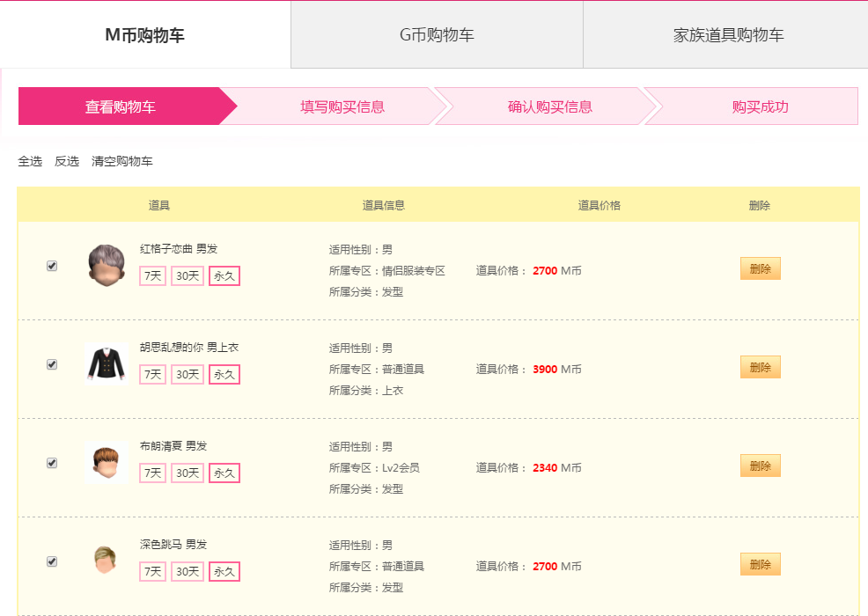Click the item name 胡思乱想的你 男上衣
The width and height of the screenshot is (868, 616).
(188, 347)
